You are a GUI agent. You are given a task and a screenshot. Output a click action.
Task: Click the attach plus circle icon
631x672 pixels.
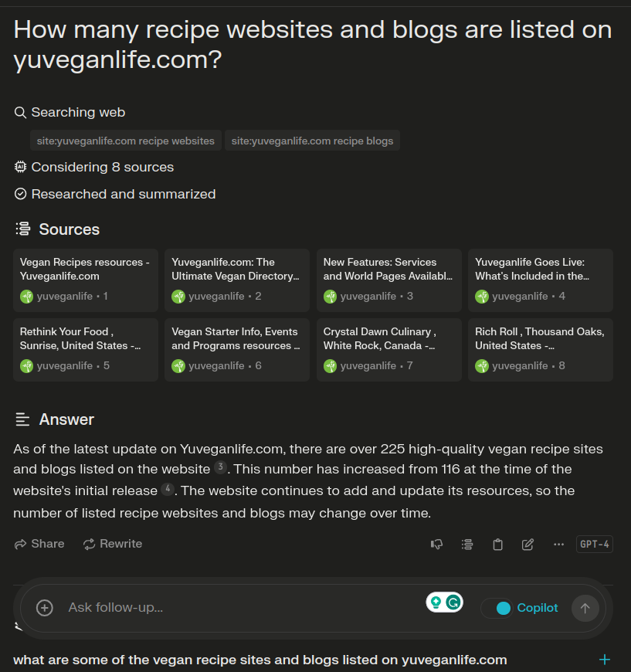click(x=45, y=608)
